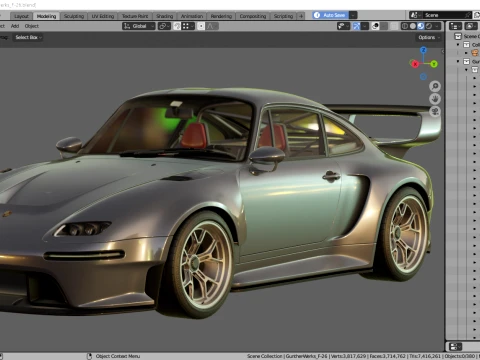
Task: Toggle viewport gizmos
Action: [356, 26]
